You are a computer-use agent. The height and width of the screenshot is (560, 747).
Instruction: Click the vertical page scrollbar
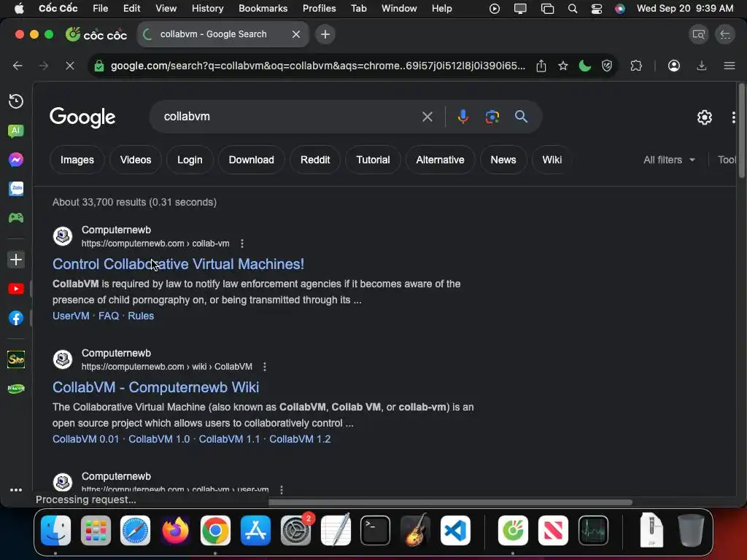pyautogui.click(x=741, y=131)
